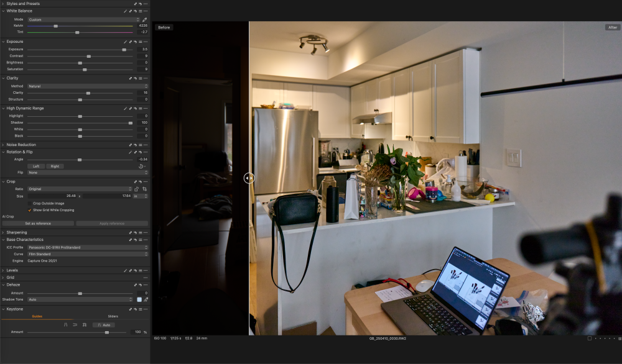
Task: Uncheck Show Grid While Cropping
Action: (x=29, y=210)
